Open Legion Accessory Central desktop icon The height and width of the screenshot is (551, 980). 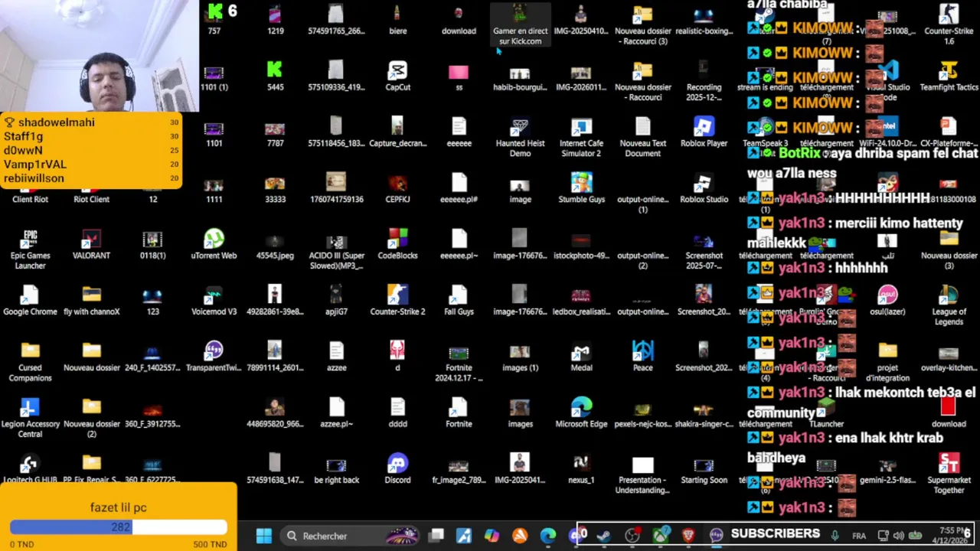pyautogui.click(x=30, y=418)
